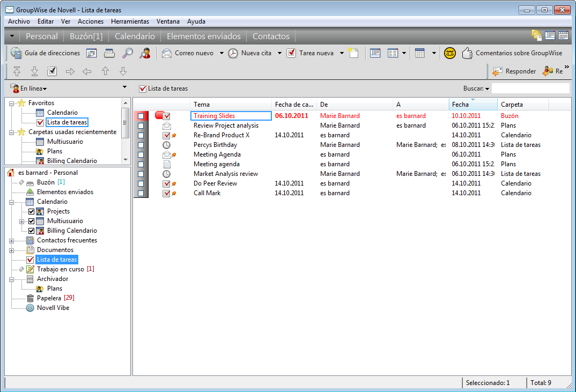The image size is (576, 392).
Task: Click the Novell Vibe icon in folder tree
Action: pyautogui.click(x=30, y=308)
